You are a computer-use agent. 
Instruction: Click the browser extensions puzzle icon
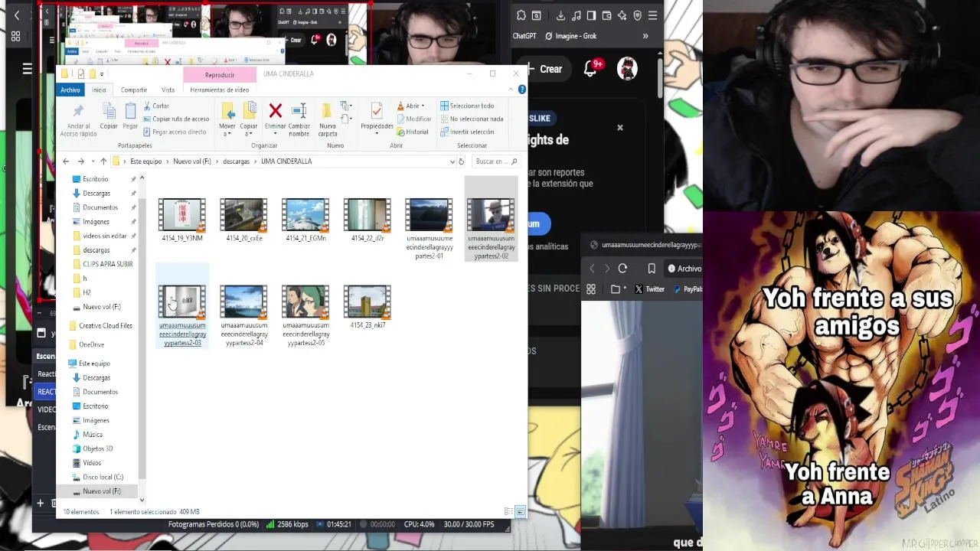point(521,15)
